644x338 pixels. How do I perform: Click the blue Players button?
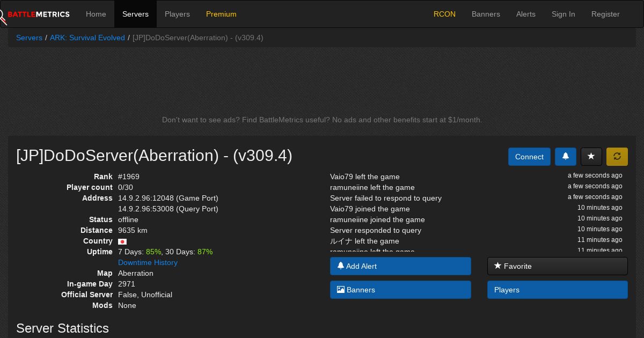[558, 290]
